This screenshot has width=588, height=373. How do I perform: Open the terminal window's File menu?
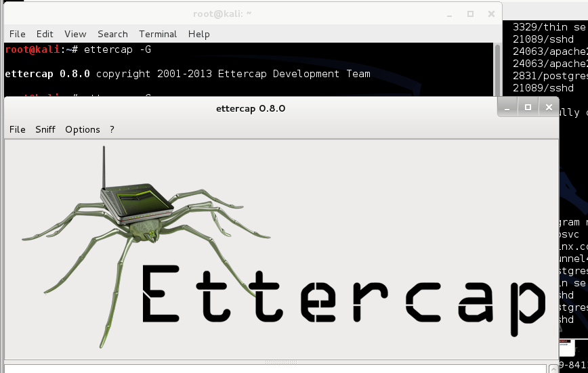(x=17, y=34)
